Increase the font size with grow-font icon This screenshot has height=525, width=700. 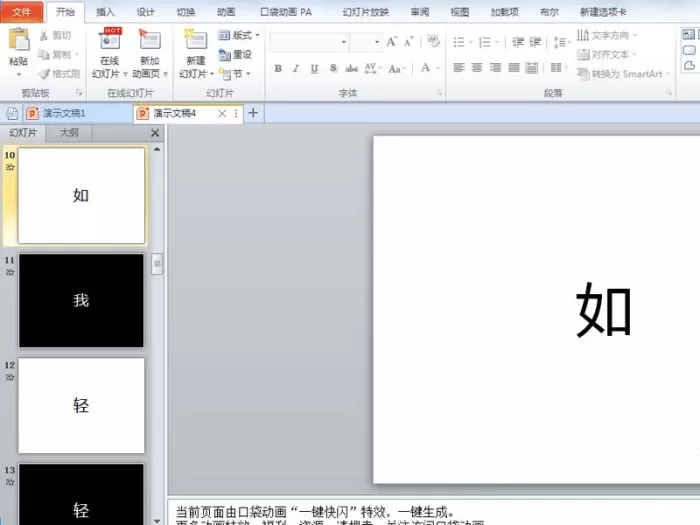(392, 42)
